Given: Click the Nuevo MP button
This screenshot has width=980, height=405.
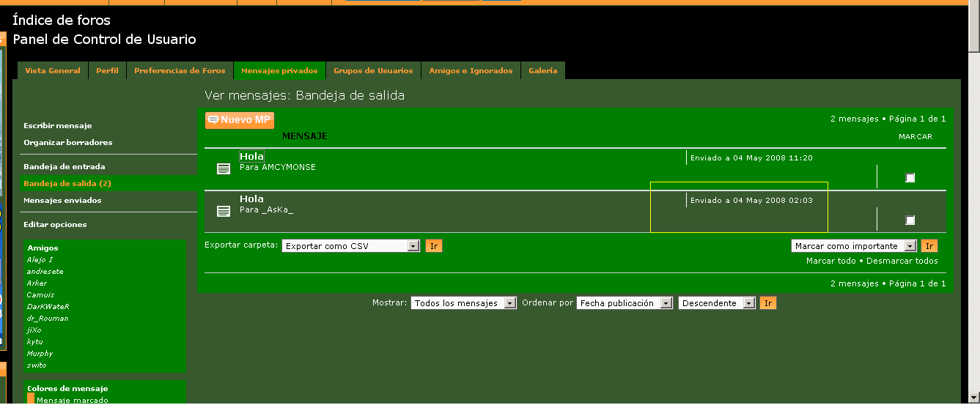Looking at the screenshot, I should pyautogui.click(x=240, y=120).
